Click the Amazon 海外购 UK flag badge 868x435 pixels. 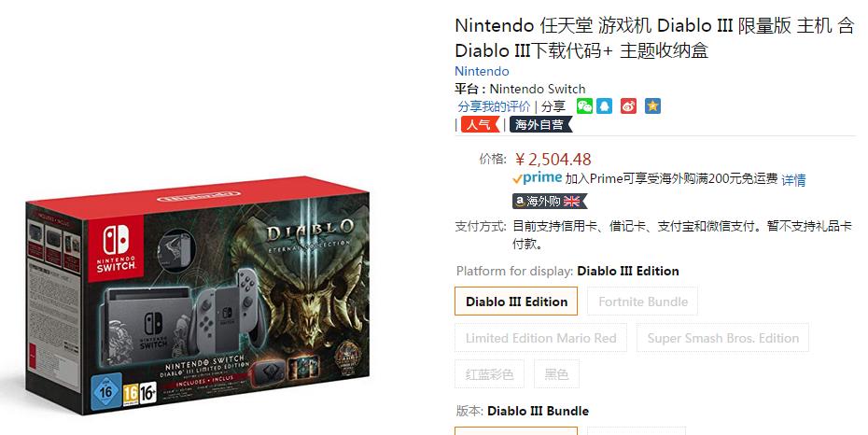point(549,201)
